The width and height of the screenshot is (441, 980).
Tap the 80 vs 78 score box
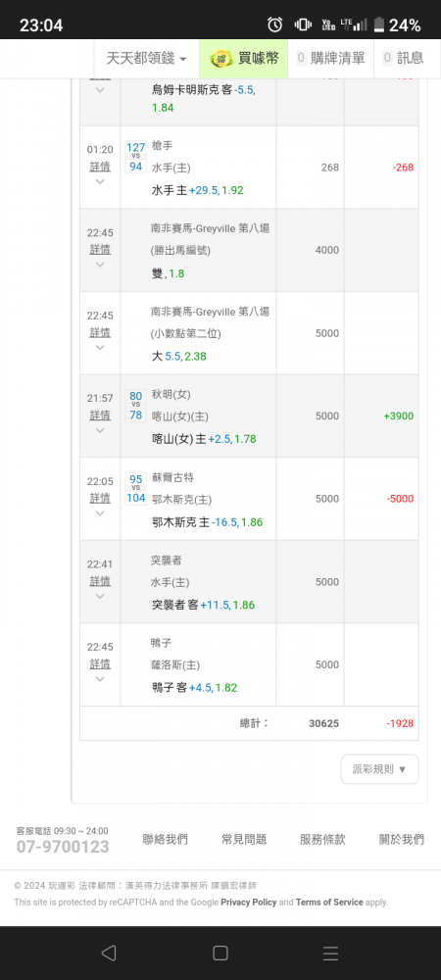[x=135, y=406]
